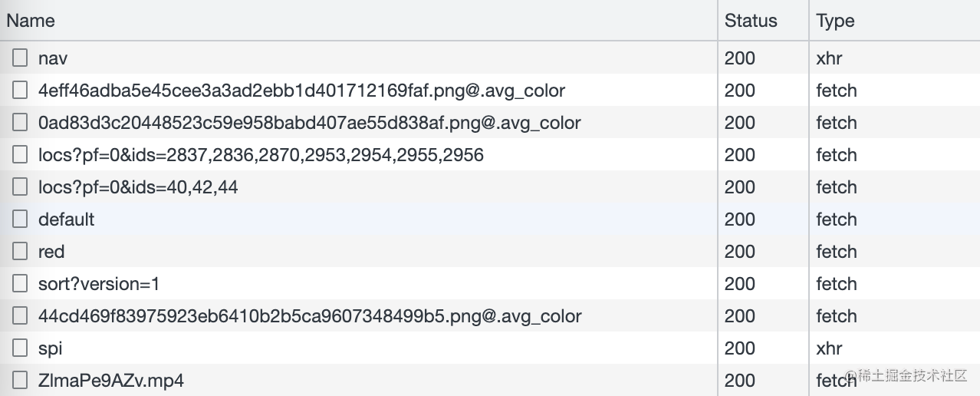Viewport: 980px width, 396px height.
Task: Mark the ZlmaPe9AZv.mp4 row checkbox
Action: click(x=20, y=380)
